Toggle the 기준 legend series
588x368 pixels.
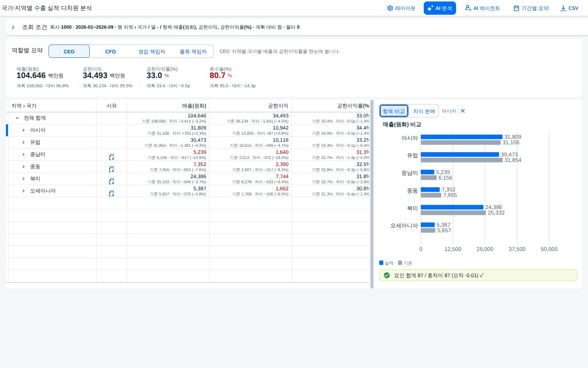coord(405,263)
